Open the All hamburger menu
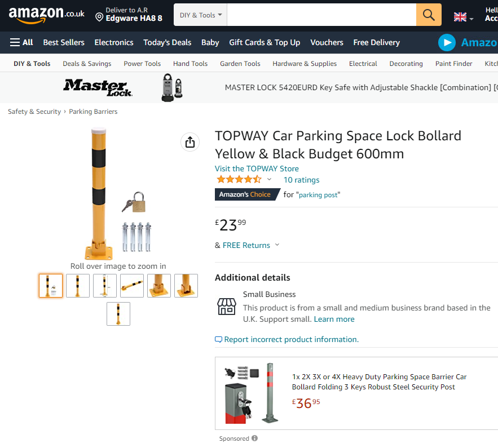 (x=21, y=42)
